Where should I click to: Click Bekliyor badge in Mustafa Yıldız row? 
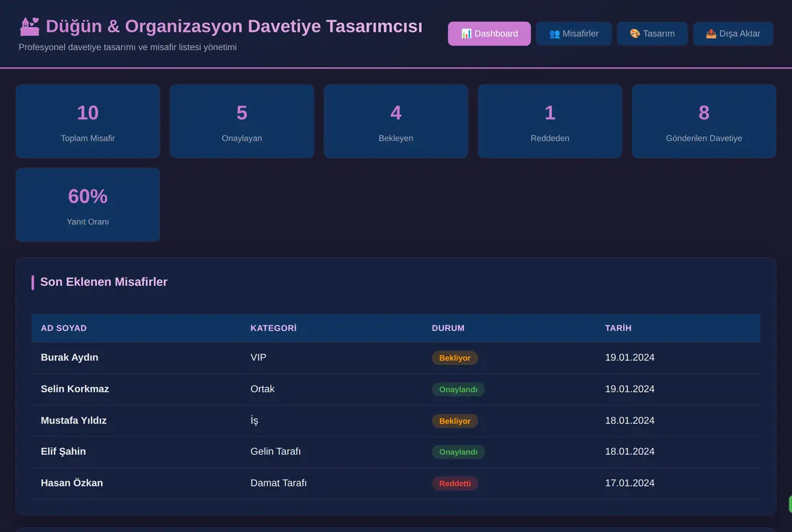point(455,420)
